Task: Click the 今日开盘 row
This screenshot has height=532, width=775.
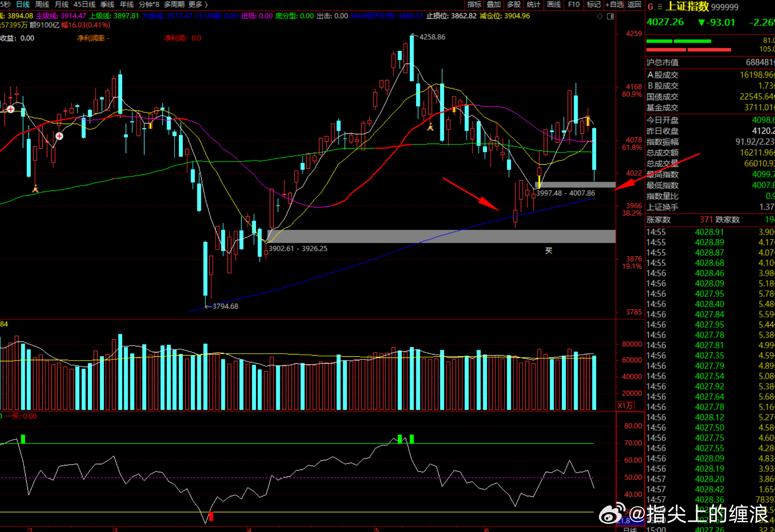Action: click(x=710, y=120)
